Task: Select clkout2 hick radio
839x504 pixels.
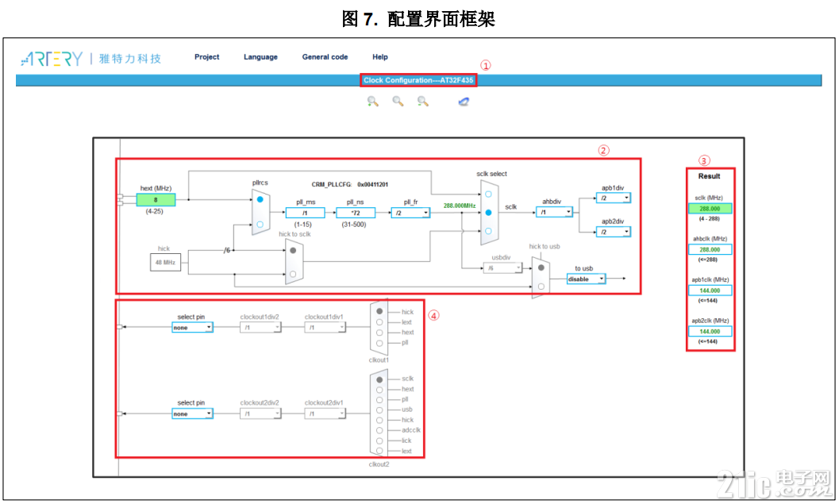Action: tap(379, 420)
